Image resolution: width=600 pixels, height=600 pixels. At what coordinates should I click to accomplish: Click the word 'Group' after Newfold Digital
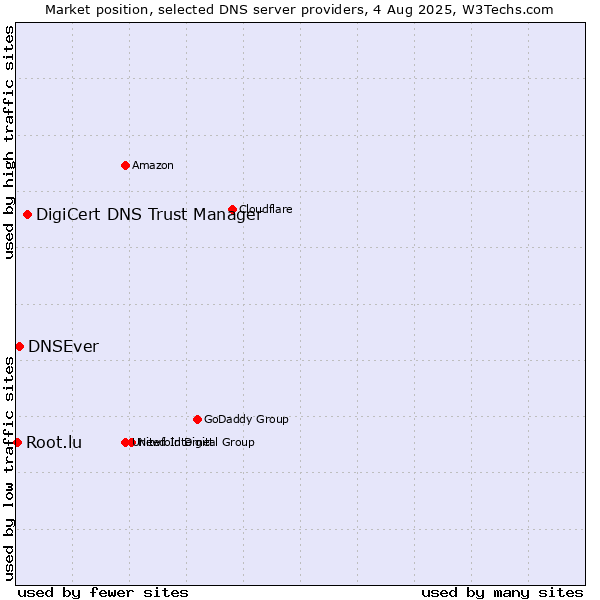pyautogui.click(x=238, y=442)
